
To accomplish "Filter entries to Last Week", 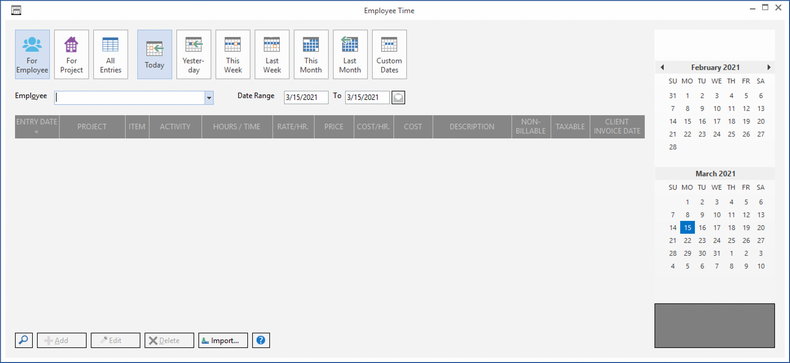I will tap(272, 54).
